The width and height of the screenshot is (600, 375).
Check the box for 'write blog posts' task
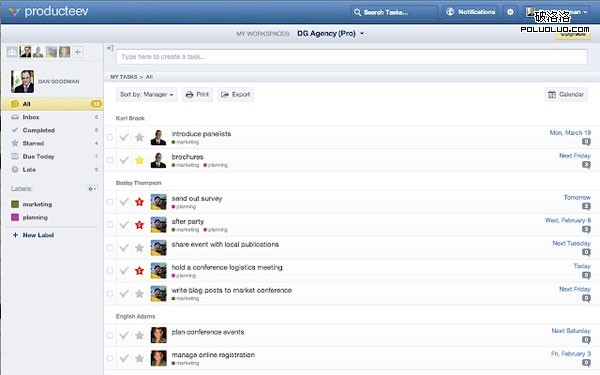point(110,293)
